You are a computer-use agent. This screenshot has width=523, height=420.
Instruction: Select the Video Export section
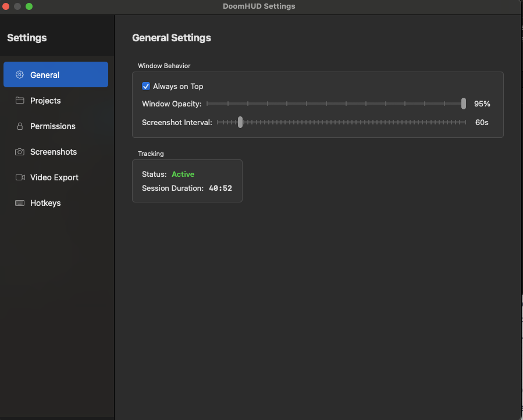coord(56,177)
